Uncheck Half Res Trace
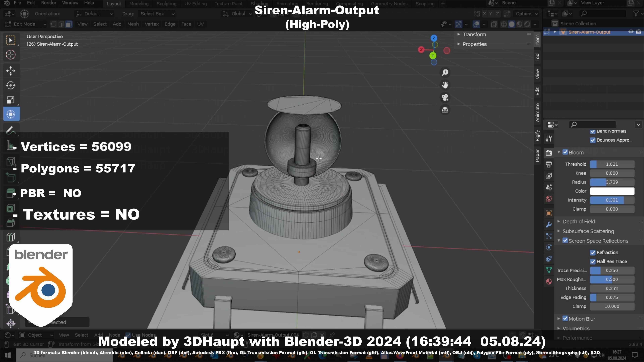644x362 pixels. (x=593, y=262)
